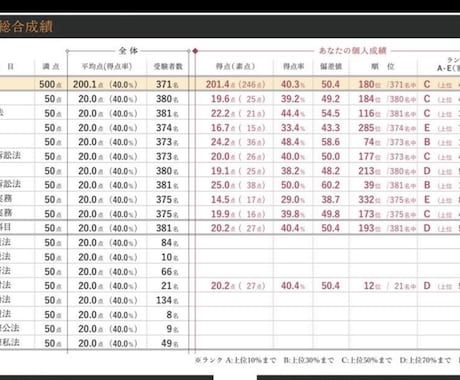Select the 48.4% score rate cell
Image resolution: width=460 pixels, height=380 pixels.
coord(293,142)
